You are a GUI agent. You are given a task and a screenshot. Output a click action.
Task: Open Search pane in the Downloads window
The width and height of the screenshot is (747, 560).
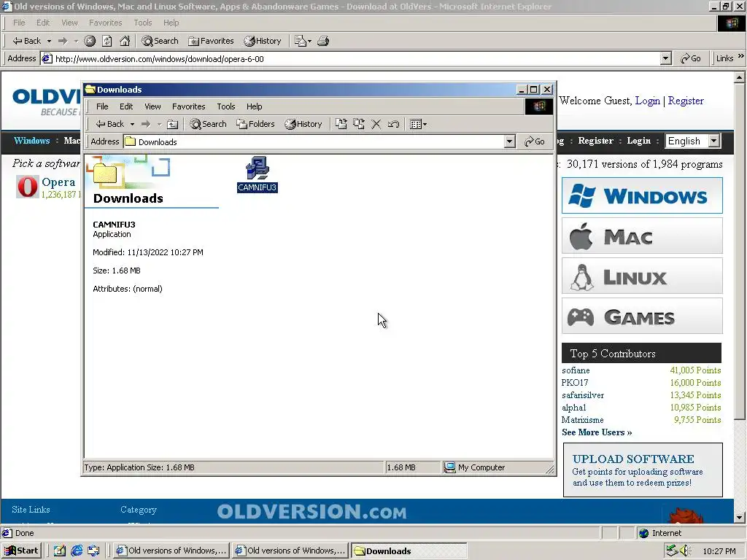[x=208, y=124]
